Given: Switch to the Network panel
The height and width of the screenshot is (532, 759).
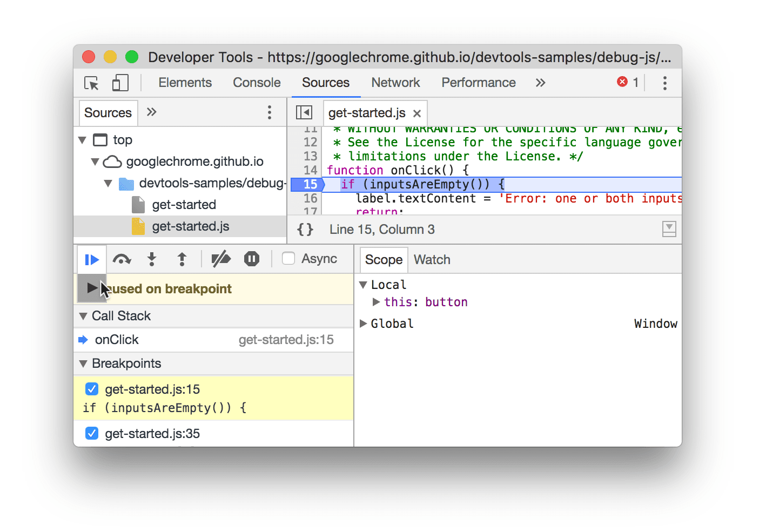Looking at the screenshot, I should tap(395, 82).
